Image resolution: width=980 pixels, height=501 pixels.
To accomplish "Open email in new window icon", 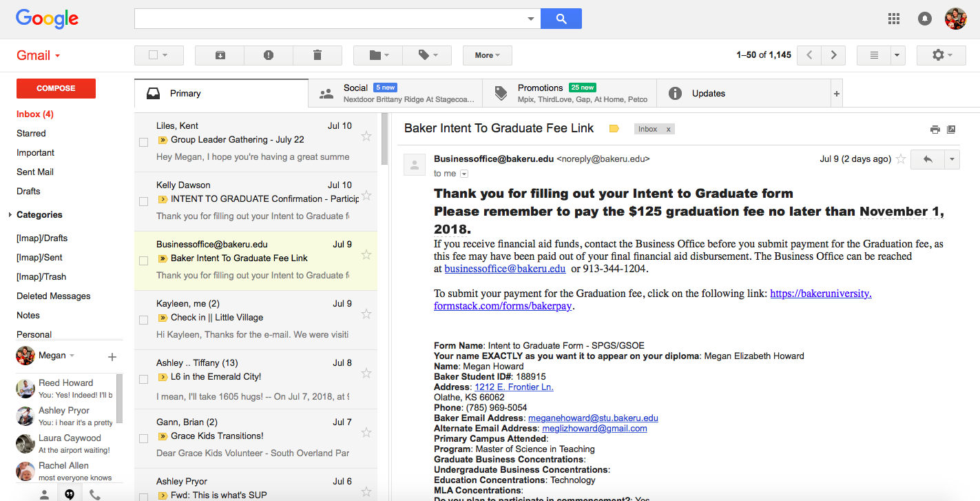I will (x=952, y=129).
